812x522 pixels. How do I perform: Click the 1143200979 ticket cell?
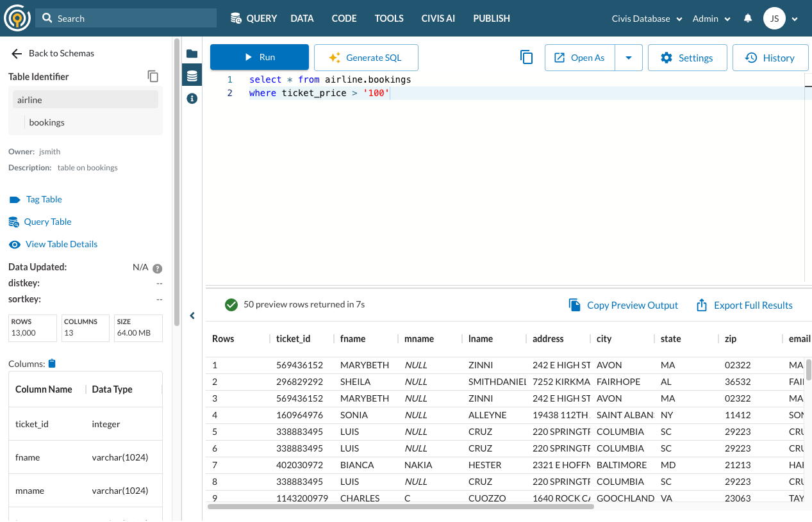302,498
